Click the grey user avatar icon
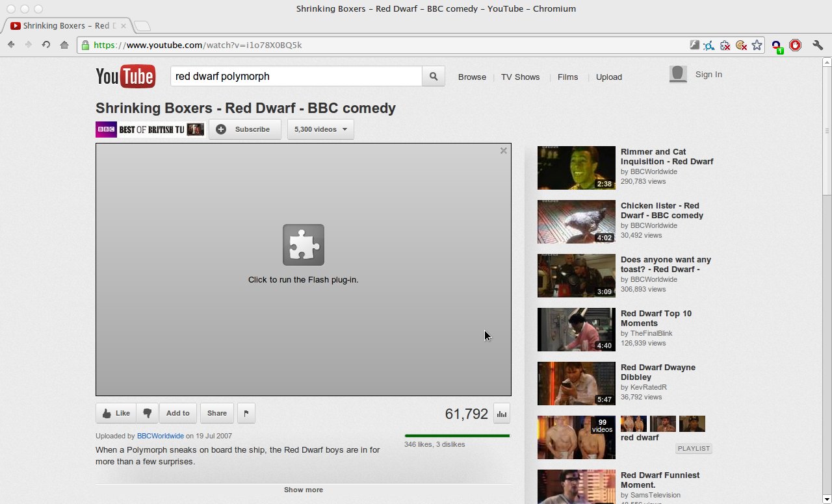 (678, 74)
